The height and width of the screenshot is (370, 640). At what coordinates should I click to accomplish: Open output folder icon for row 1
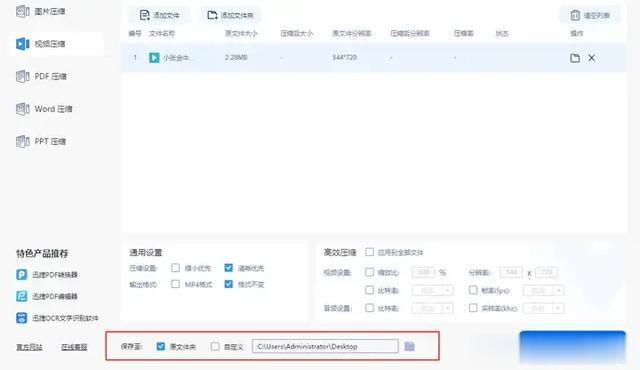point(575,58)
